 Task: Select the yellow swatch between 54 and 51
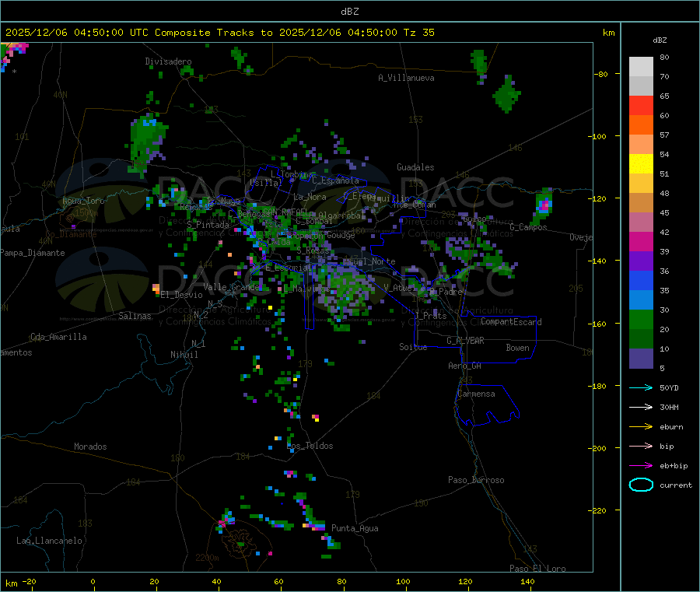641,164
